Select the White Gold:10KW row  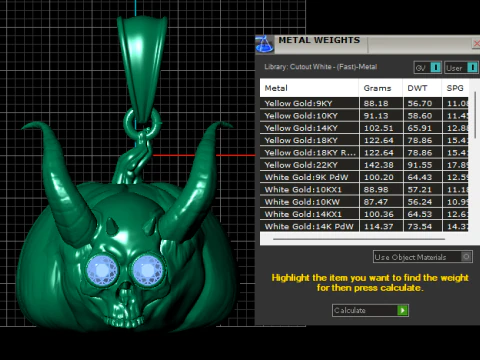[364, 202]
